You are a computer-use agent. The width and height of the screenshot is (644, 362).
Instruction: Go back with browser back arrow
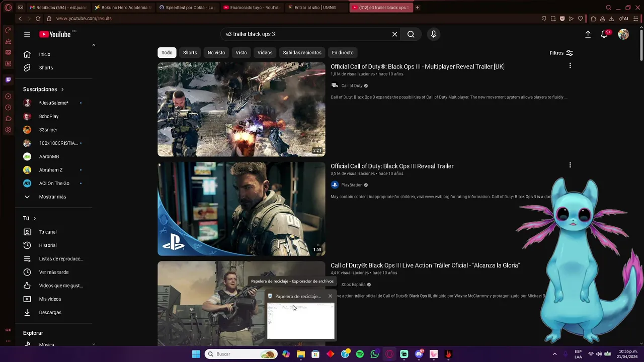[20, 19]
